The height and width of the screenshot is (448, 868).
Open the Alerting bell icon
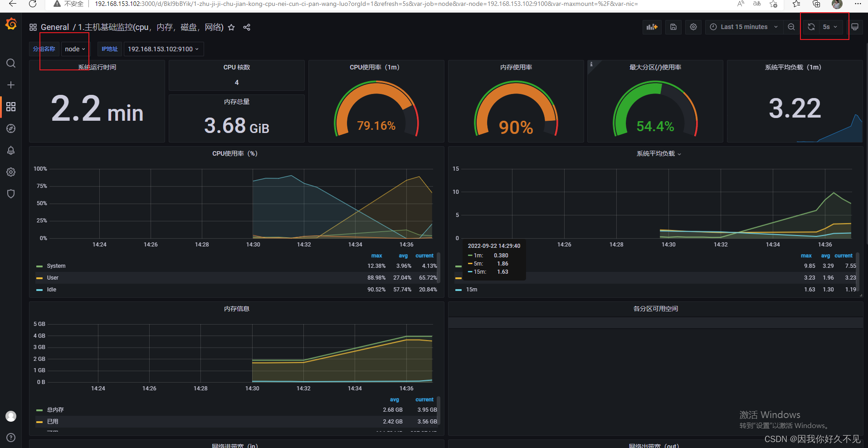[x=11, y=150]
